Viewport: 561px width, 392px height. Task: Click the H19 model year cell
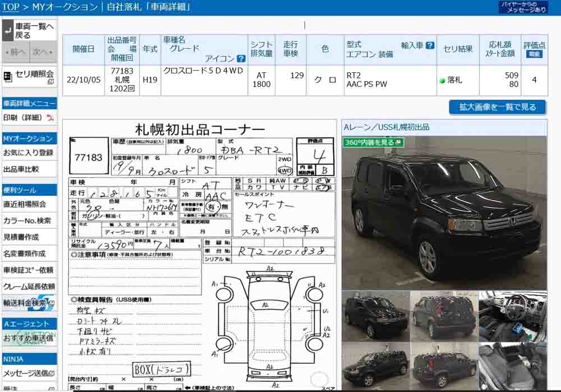click(150, 80)
